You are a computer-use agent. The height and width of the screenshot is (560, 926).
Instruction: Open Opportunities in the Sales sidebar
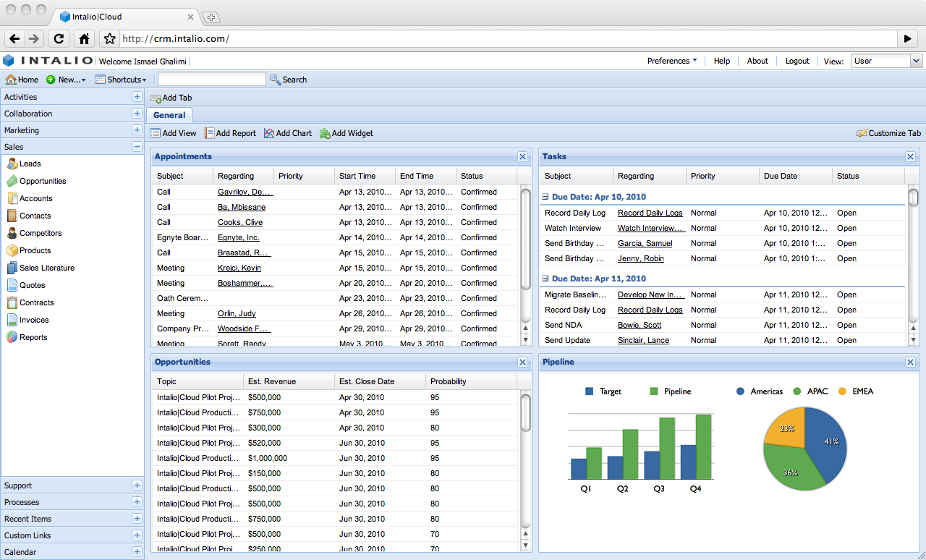tap(42, 182)
